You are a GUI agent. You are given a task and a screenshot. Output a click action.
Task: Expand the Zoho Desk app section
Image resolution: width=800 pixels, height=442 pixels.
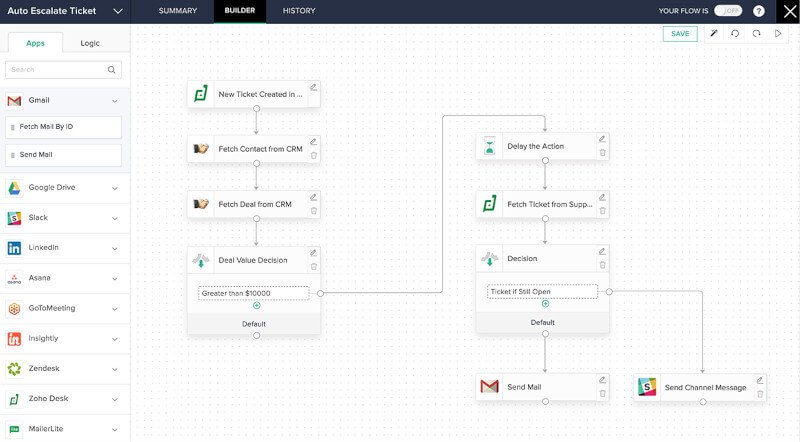pos(115,399)
